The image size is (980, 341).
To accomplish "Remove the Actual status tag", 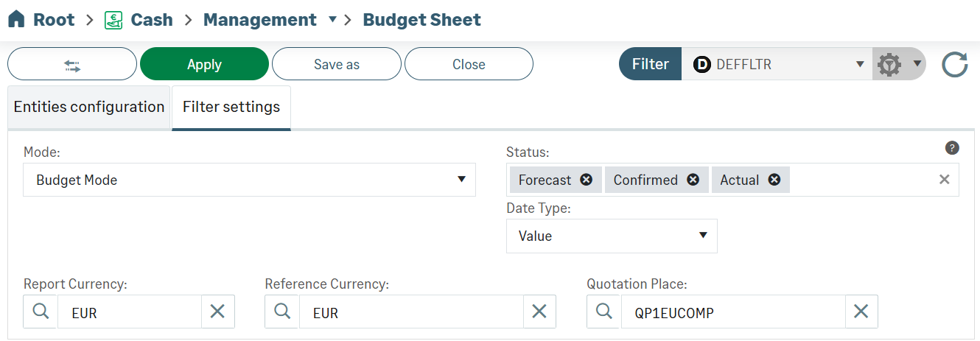I will pos(774,180).
